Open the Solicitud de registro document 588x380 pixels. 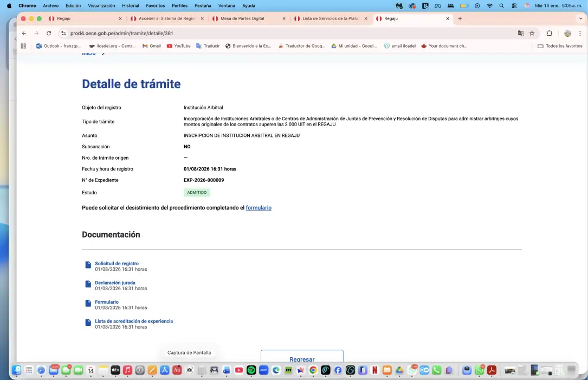[x=117, y=264]
